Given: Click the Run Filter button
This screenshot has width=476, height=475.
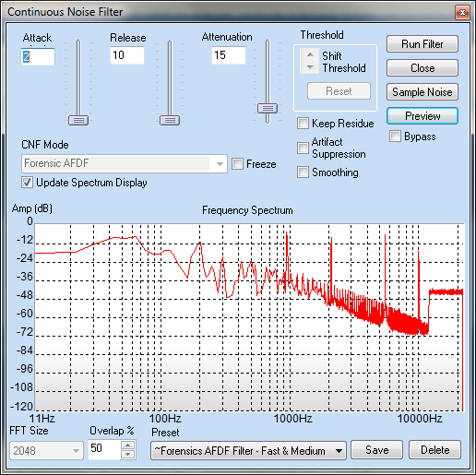Looking at the screenshot, I should click(422, 44).
